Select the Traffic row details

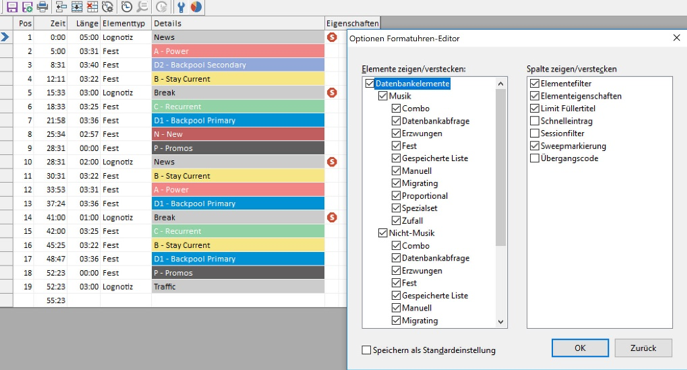click(x=238, y=287)
